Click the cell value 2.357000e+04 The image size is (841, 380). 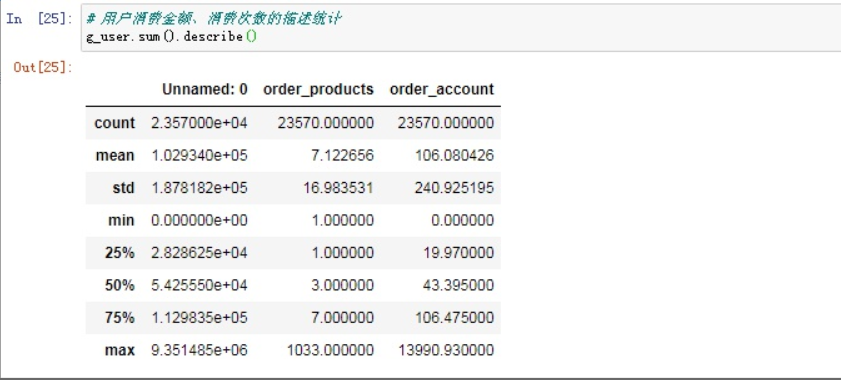point(200,123)
